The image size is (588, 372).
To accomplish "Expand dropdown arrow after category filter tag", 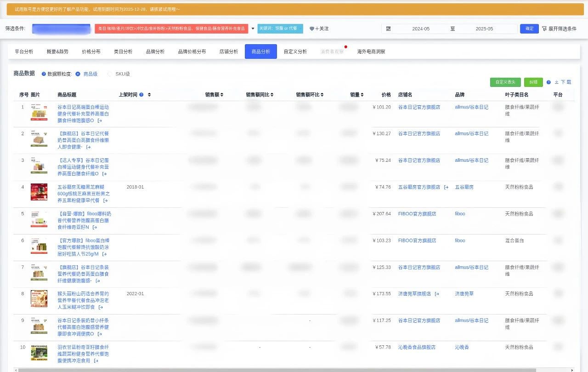I will 253,29.
